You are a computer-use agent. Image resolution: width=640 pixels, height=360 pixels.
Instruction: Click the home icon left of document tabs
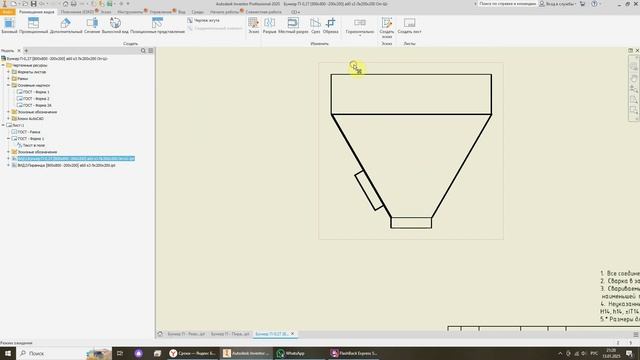point(160,334)
